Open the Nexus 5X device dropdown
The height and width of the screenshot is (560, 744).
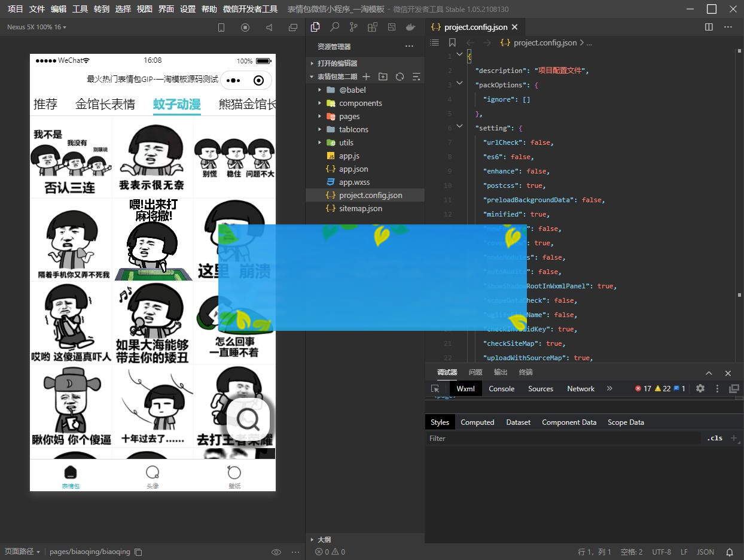coord(36,27)
